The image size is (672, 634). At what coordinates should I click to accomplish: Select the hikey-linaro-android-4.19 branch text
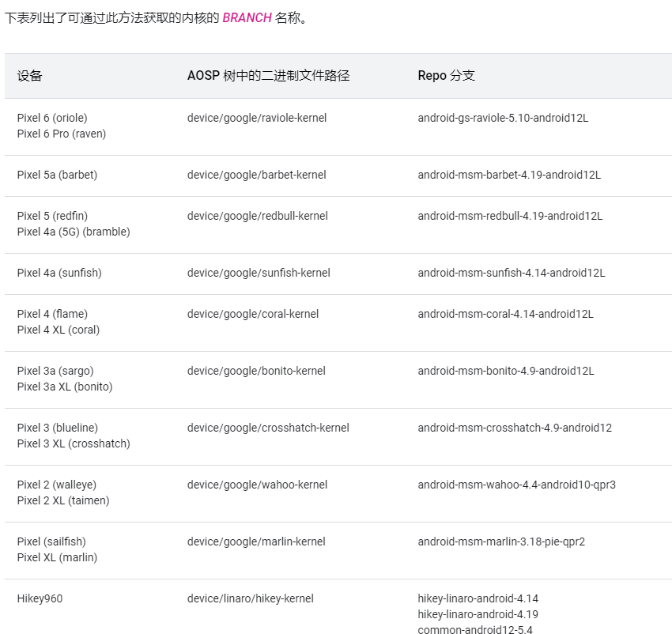pos(478,614)
